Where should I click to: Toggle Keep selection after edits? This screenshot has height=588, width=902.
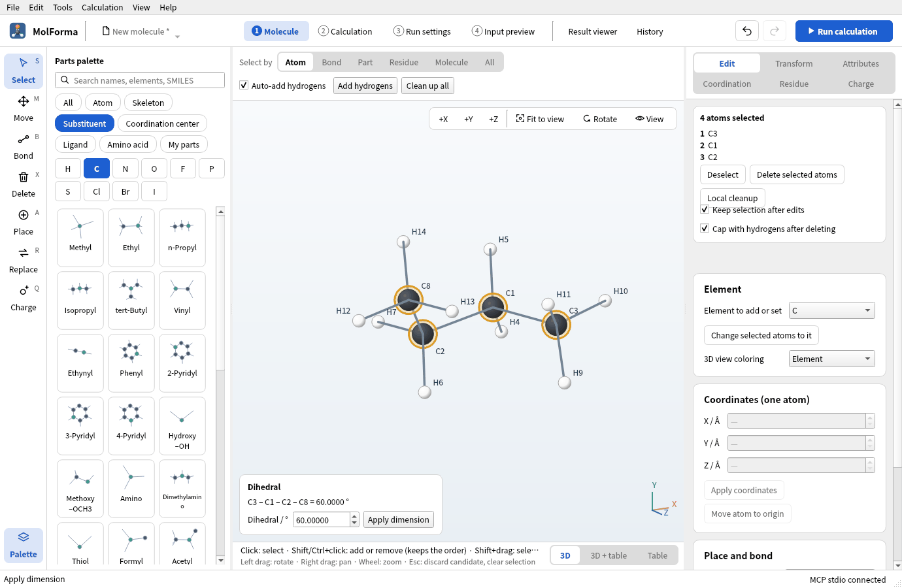click(x=705, y=210)
